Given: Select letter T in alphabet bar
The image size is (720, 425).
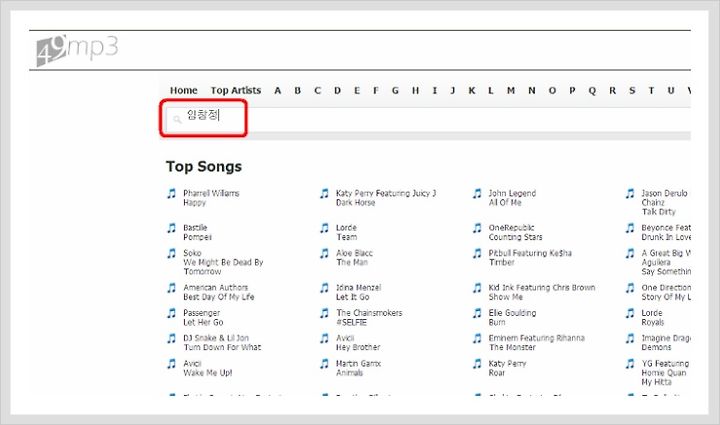Looking at the screenshot, I should point(651,90).
